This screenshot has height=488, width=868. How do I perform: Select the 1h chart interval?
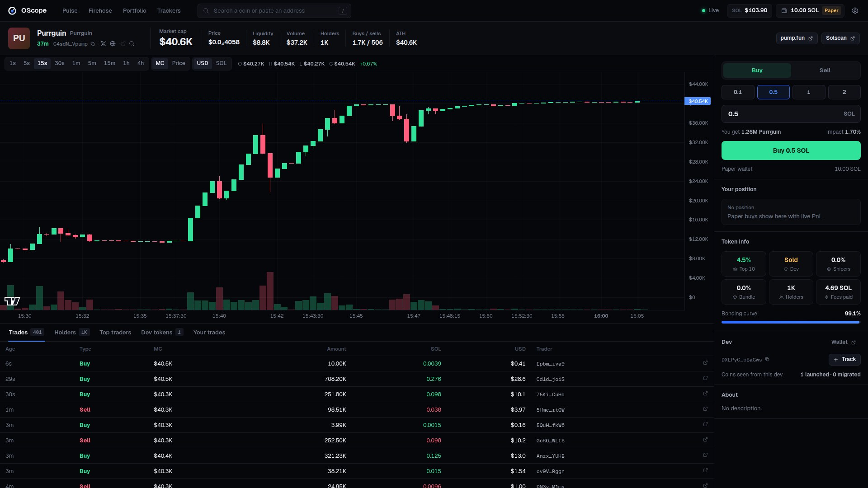coord(127,63)
